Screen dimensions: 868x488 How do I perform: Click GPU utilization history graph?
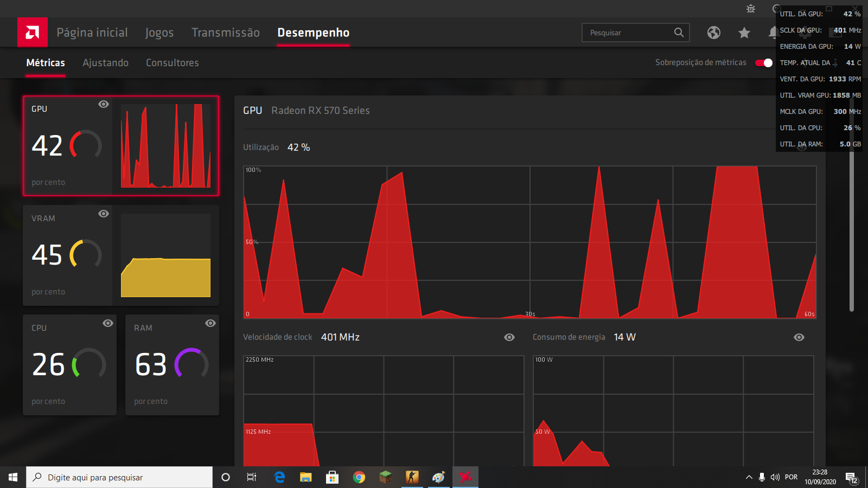click(530, 242)
